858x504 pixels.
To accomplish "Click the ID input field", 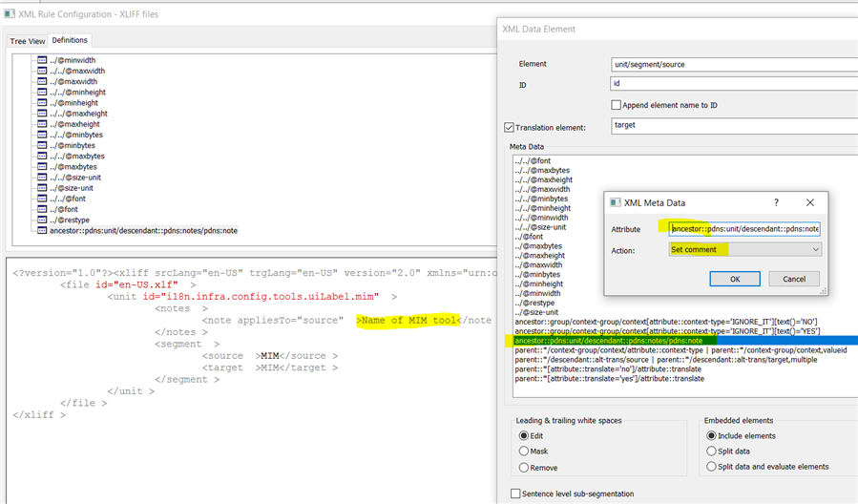I will 734,83.
